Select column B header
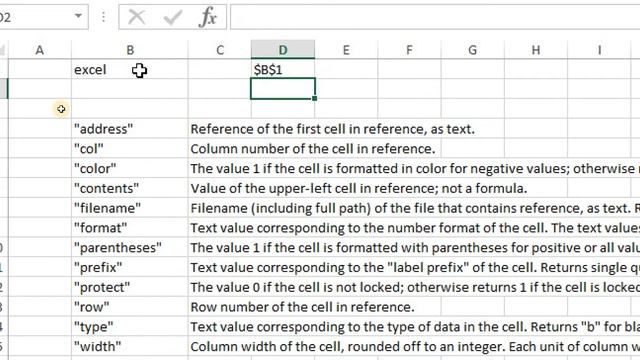Image resolution: width=640 pixels, height=360 pixels. (130, 50)
